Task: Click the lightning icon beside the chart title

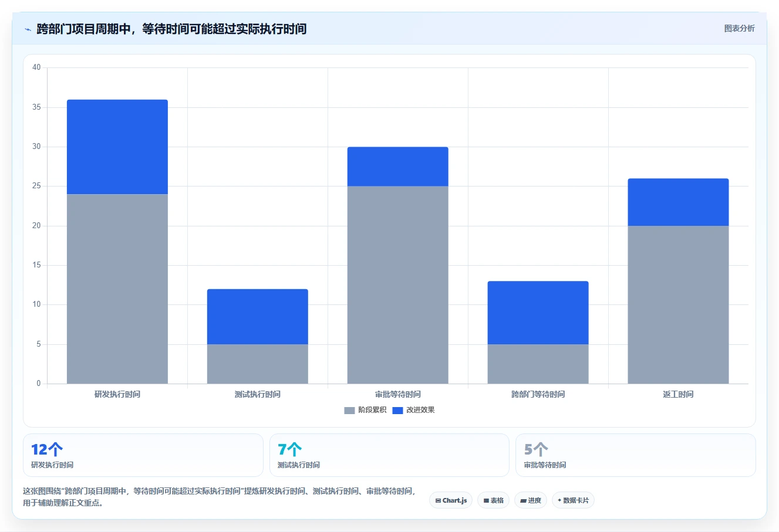Action: (x=28, y=29)
